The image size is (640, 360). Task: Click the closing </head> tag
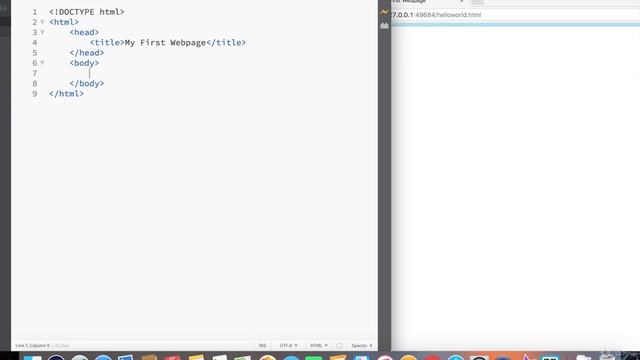click(87, 53)
